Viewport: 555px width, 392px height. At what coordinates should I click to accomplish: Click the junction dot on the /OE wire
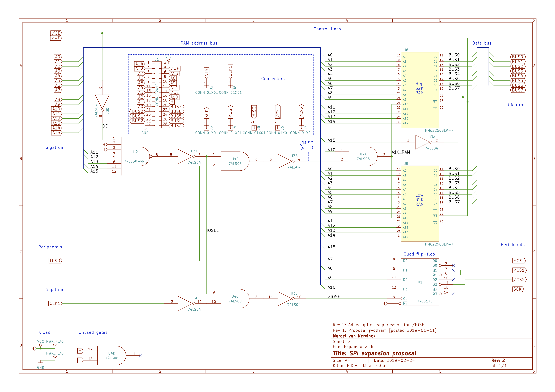(102, 33)
